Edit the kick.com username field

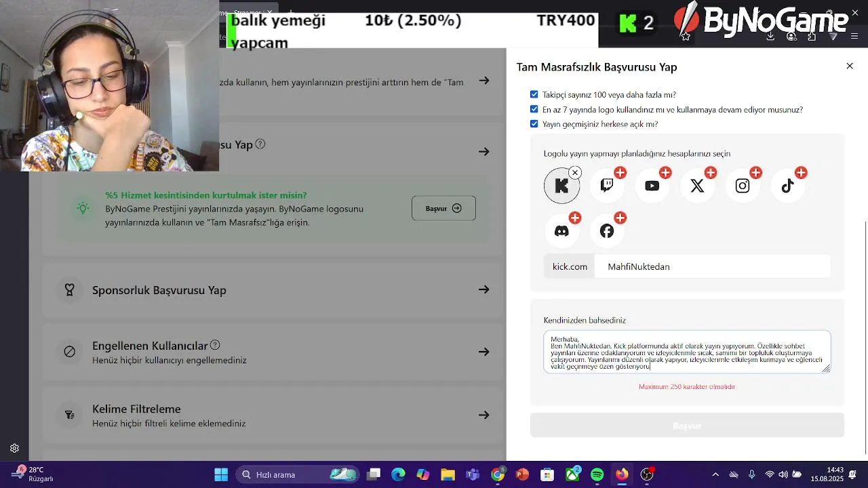click(x=712, y=266)
